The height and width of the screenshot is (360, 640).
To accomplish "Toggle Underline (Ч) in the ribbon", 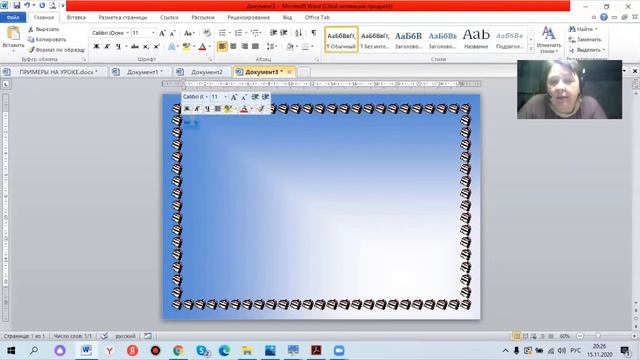I will (118, 47).
